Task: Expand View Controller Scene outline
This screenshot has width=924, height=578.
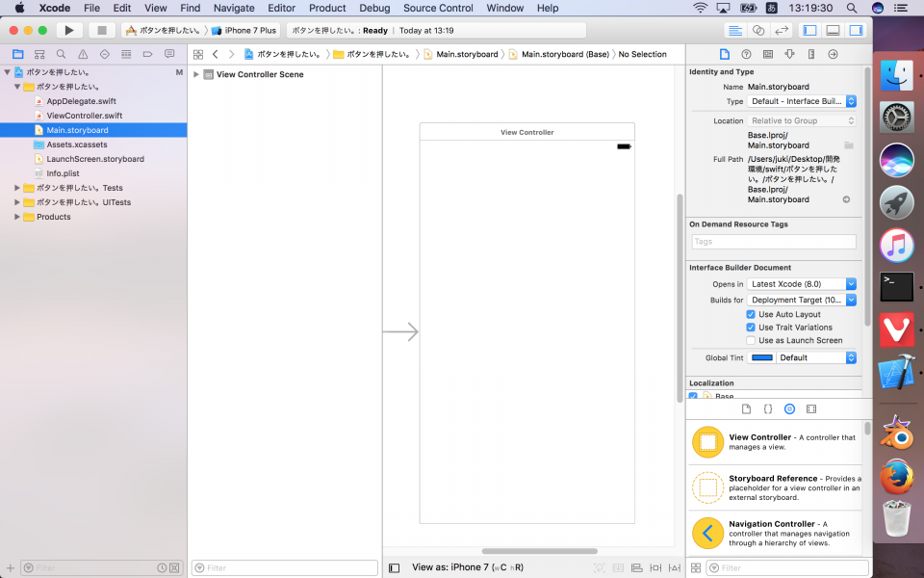Action: click(196, 74)
